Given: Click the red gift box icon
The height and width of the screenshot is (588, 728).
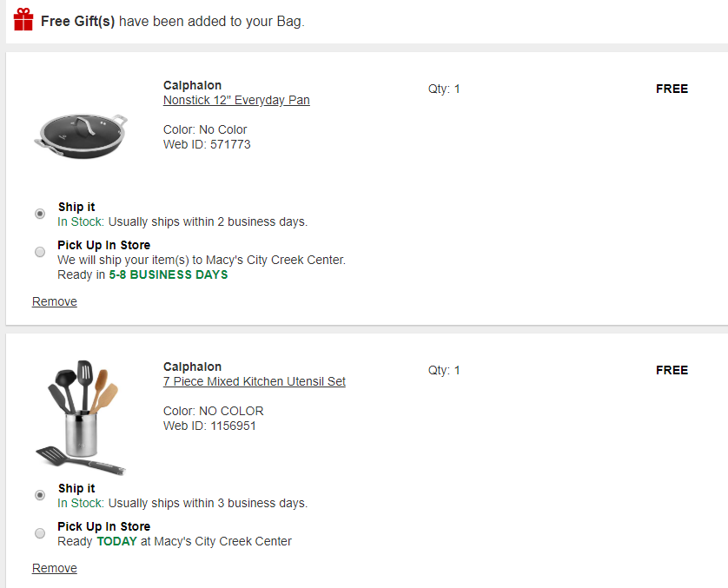Looking at the screenshot, I should tap(23, 20).
